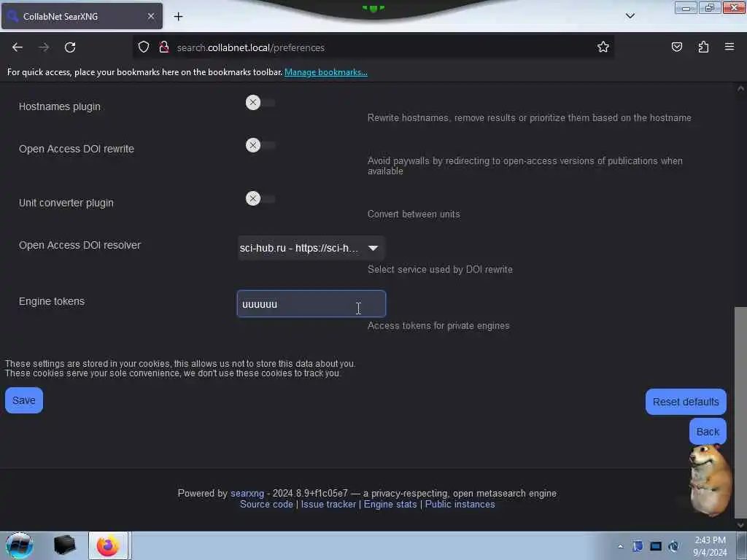Click the Back button

pos(708,432)
